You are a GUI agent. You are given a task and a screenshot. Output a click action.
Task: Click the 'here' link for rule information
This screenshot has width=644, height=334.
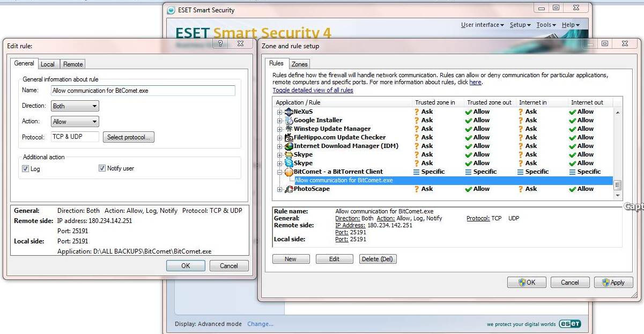(x=475, y=83)
